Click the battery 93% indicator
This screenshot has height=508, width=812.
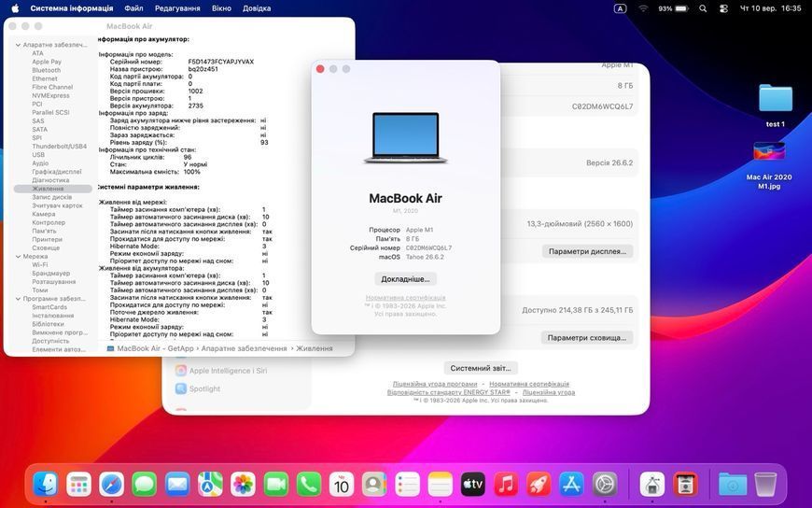(673, 8)
